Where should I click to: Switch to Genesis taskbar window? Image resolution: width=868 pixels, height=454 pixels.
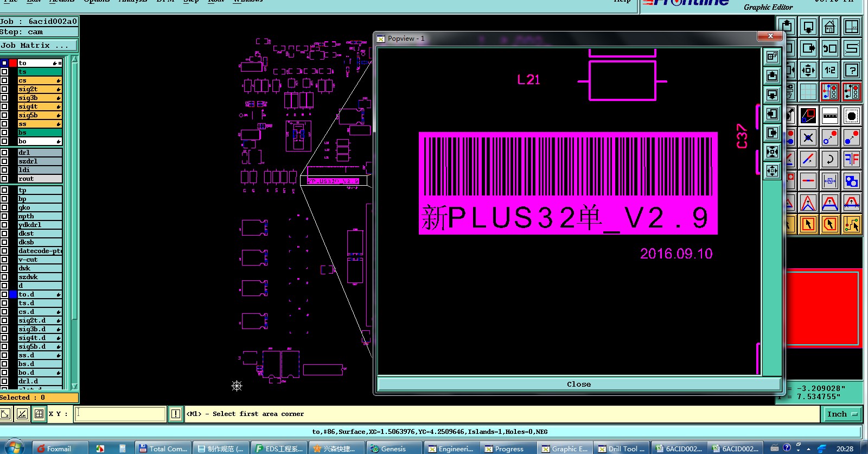pyautogui.click(x=393, y=449)
